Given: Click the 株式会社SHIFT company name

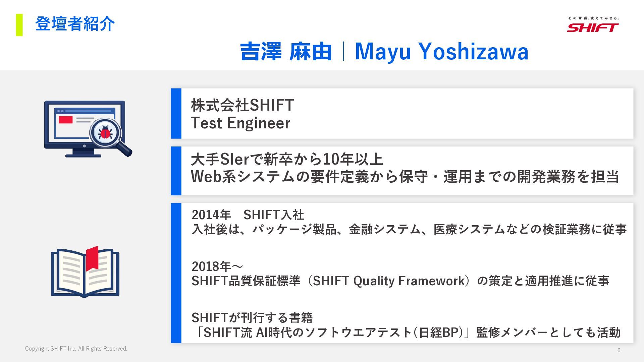Looking at the screenshot, I should 242,105.
